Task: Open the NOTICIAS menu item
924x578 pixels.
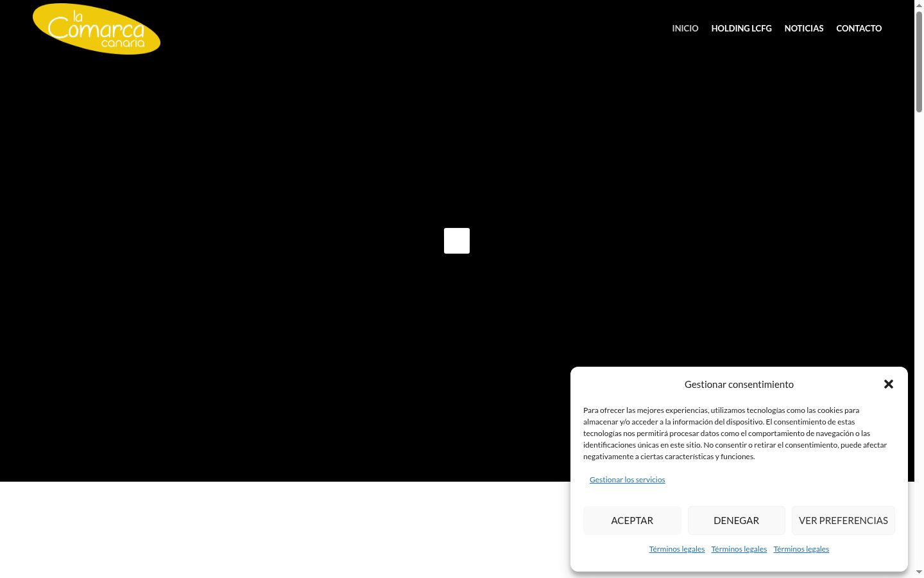Action: [x=804, y=28]
